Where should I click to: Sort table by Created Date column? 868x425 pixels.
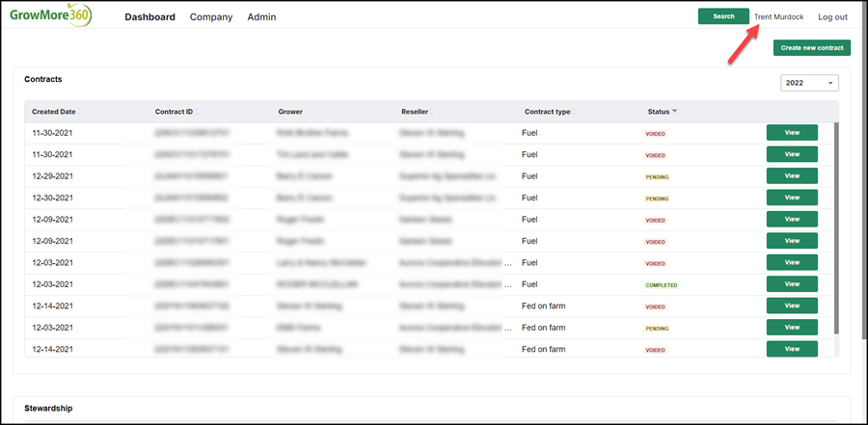(x=56, y=112)
